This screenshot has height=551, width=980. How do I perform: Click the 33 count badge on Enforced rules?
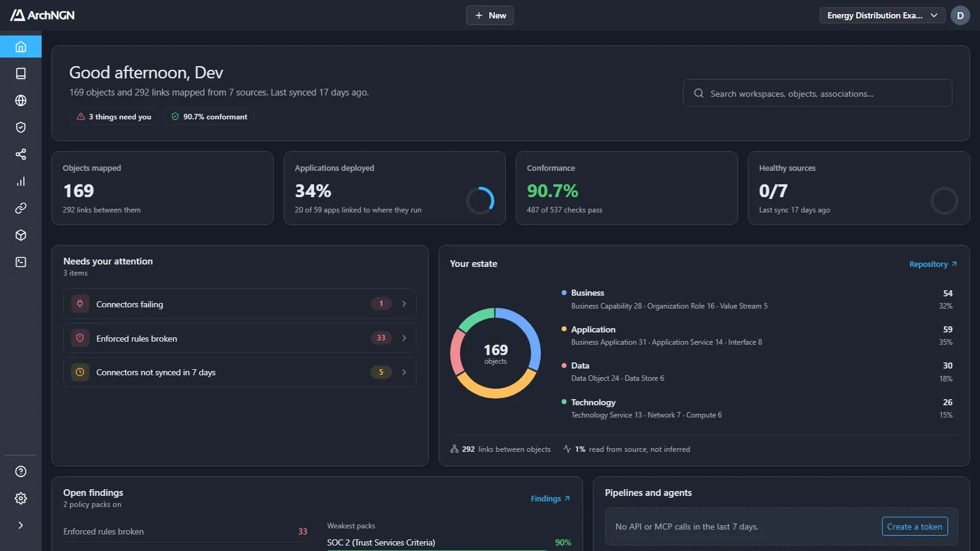(x=381, y=338)
